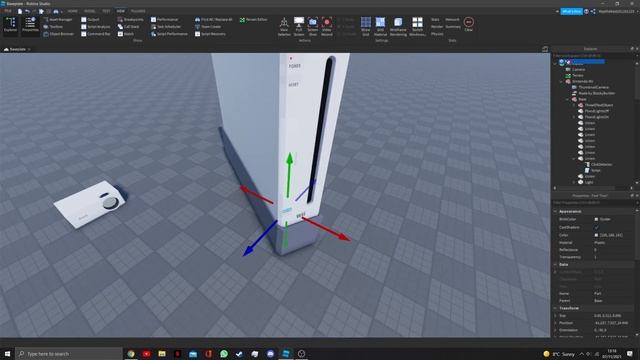640x360 pixels.
Task: Open Find All / Replace All
Action: (x=213, y=20)
